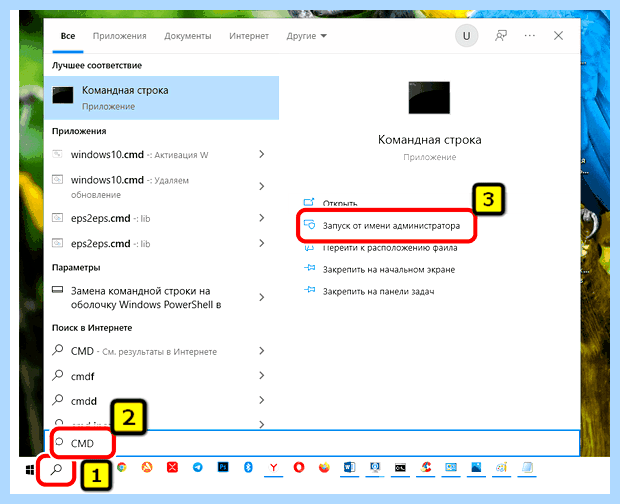This screenshot has height=504, width=620.
Task: Open Paint from the taskbar
Action: coord(501,468)
